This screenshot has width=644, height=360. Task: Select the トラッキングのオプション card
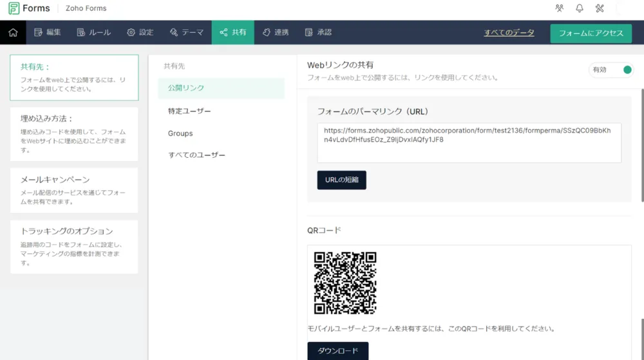74,246
